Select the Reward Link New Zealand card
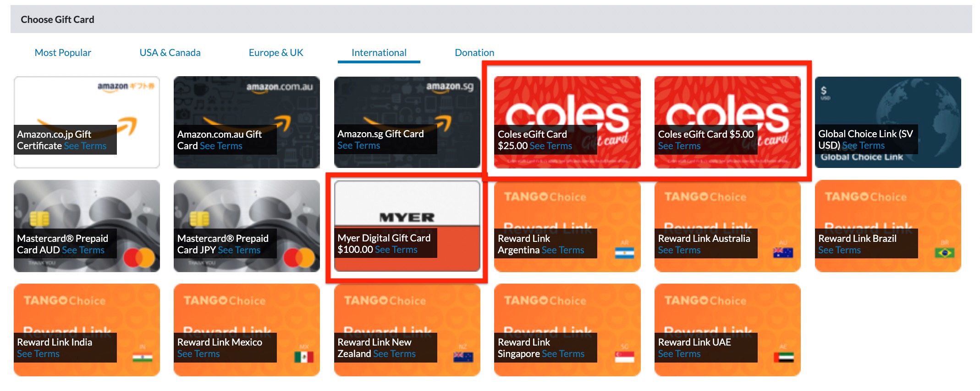This screenshot has width=980, height=391. point(407,330)
